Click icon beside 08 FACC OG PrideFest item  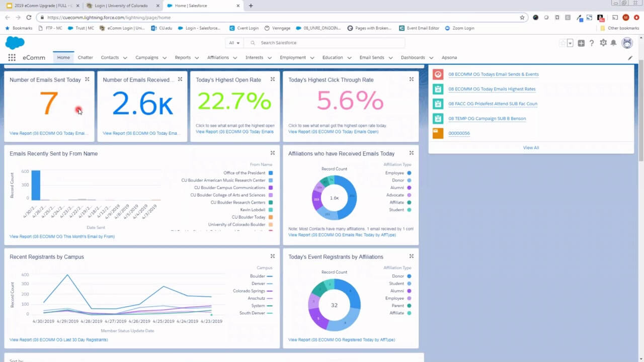pyautogui.click(x=438, y=104)
